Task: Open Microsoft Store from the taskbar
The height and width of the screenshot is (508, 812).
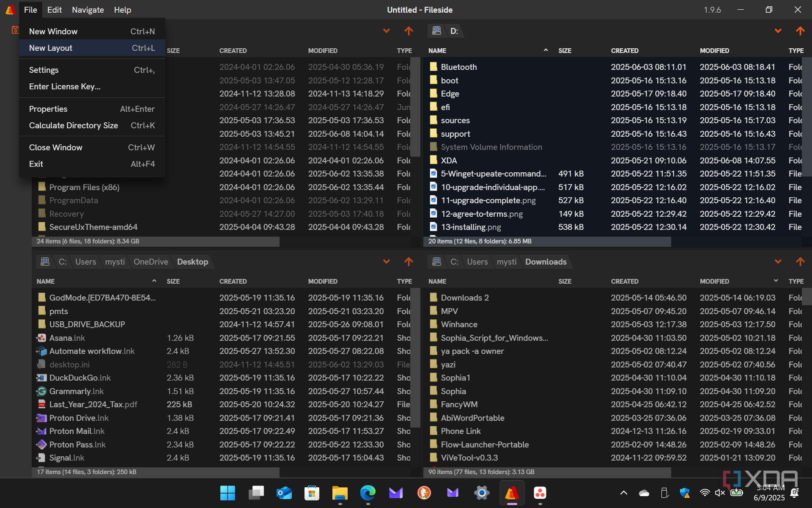Action: pos(312,493)
